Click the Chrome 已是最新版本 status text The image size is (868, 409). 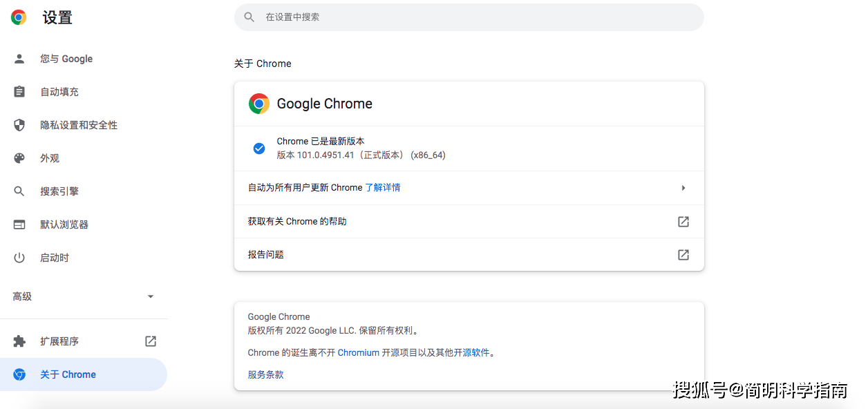coord(321,142)
